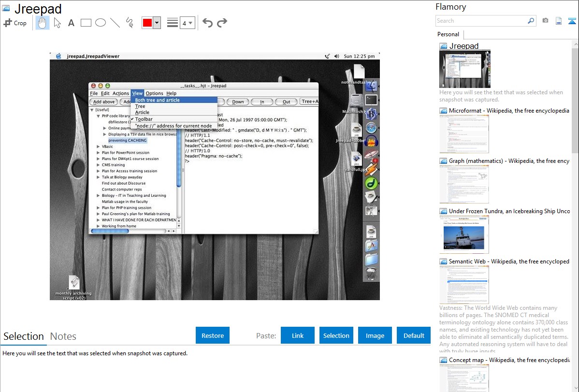
Task: Switch to the Notes tab
Action: click(63, 336)
